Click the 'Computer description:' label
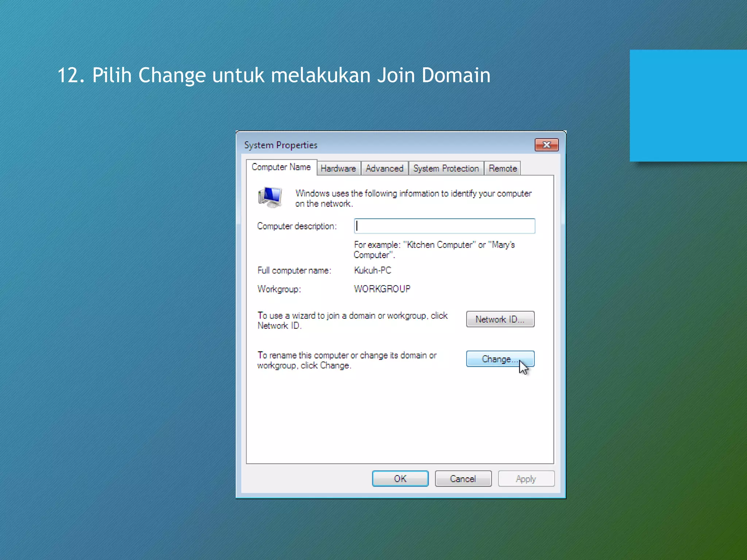Screen dimensions: 747x560 tap(297, 226)
